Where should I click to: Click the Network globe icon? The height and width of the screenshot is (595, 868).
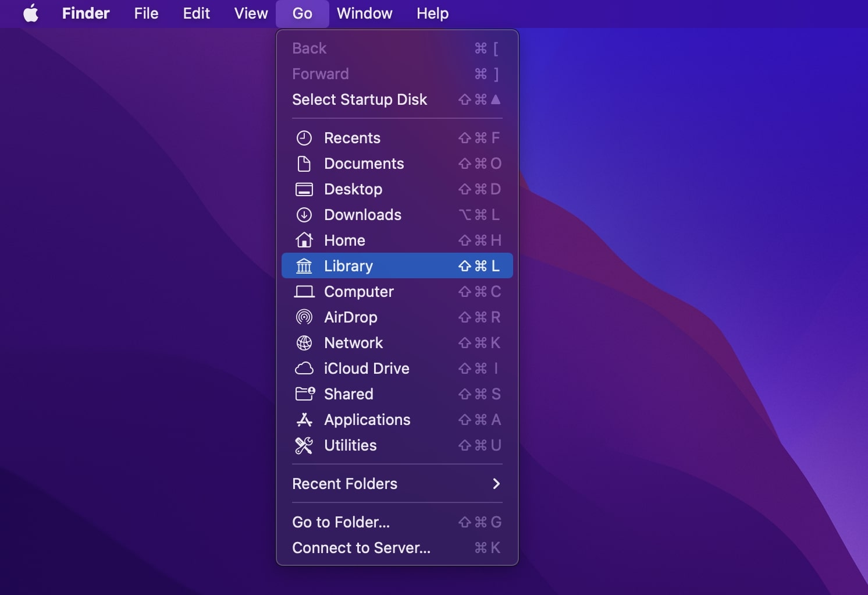(304, 343)
